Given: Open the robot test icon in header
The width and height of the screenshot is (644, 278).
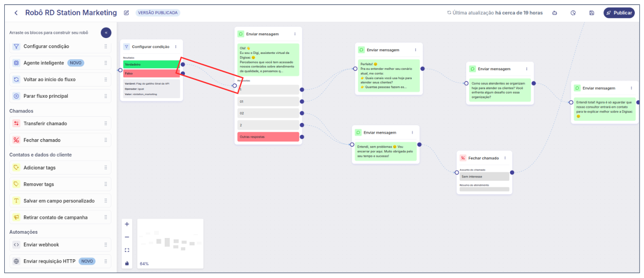Looking at the screenshot, I should (555, 13).
